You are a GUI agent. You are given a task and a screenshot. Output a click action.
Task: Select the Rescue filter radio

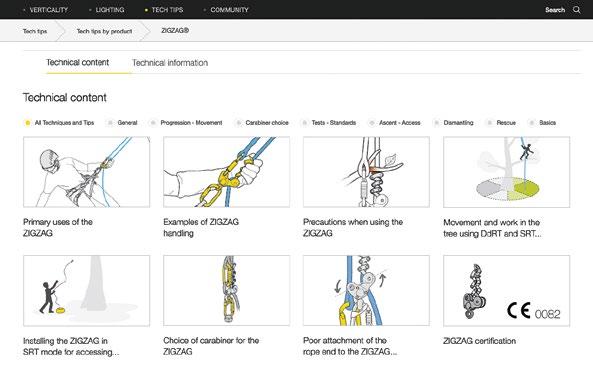tap(490, 123)
